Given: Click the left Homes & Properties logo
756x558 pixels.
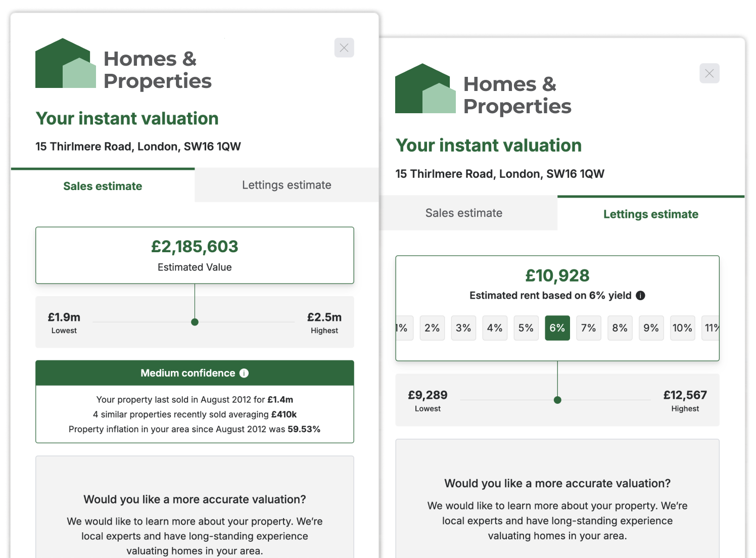Looking at the screenshot, I should click(x=124, y=64).
